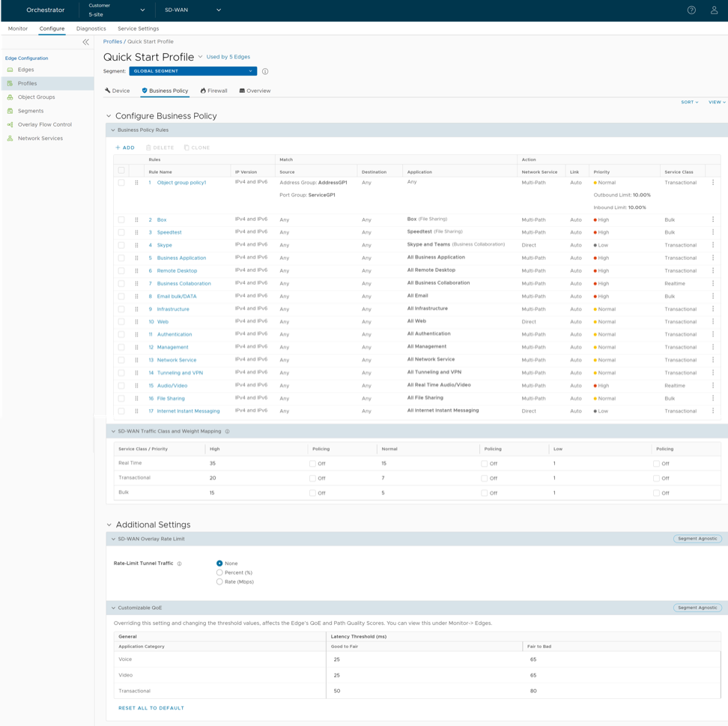Go to the Diagnostics top menu
728x726 pixels.
(x=91, y=28)
